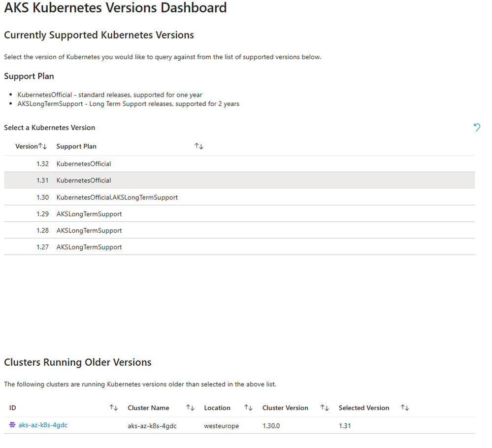Viewport: 492px width, 448px height.
Task: Click the ID column header text
Action: click(12, 408)
